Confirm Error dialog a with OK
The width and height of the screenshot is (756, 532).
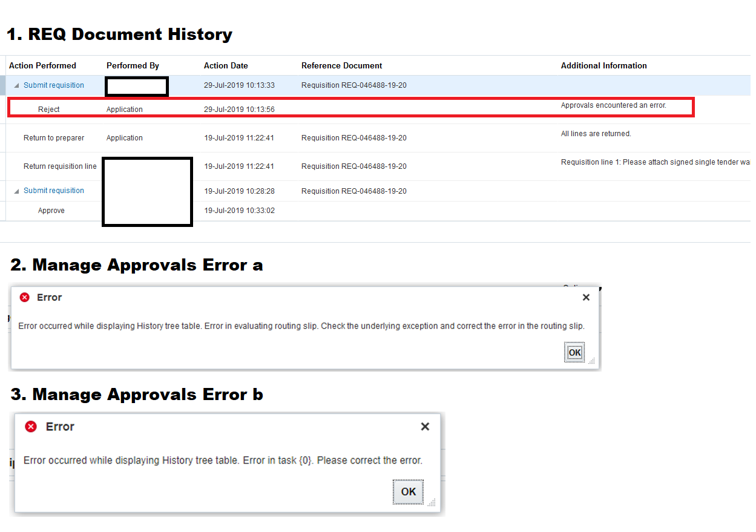[x=574, y=352]
